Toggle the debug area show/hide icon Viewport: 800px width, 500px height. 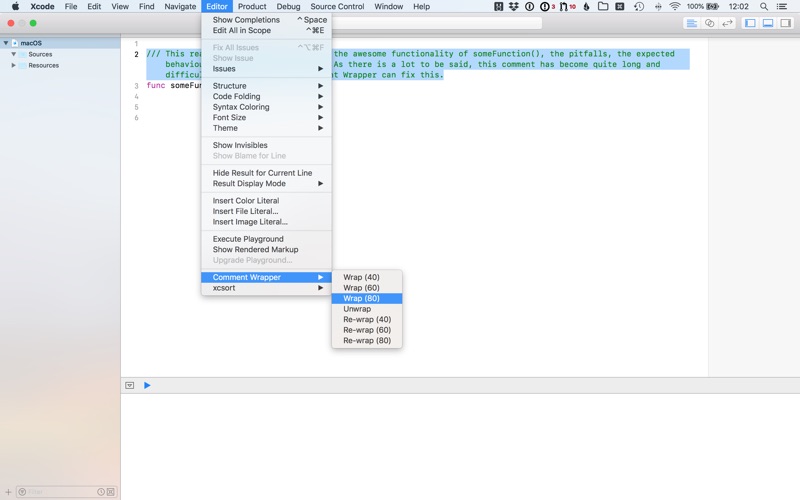click(130, 385)
